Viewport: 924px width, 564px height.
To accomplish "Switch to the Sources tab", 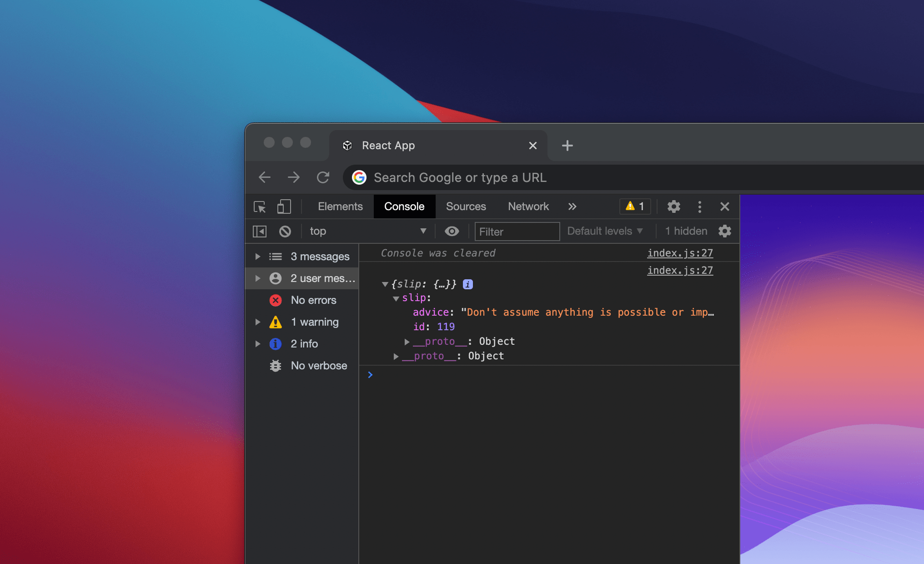I will click(x=466, y=206).
